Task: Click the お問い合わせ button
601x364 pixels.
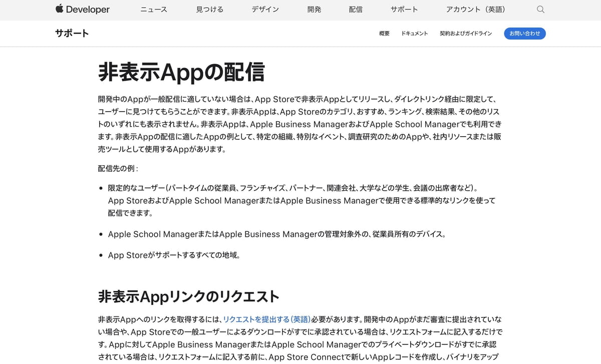Action: click(x=525, y=34)
